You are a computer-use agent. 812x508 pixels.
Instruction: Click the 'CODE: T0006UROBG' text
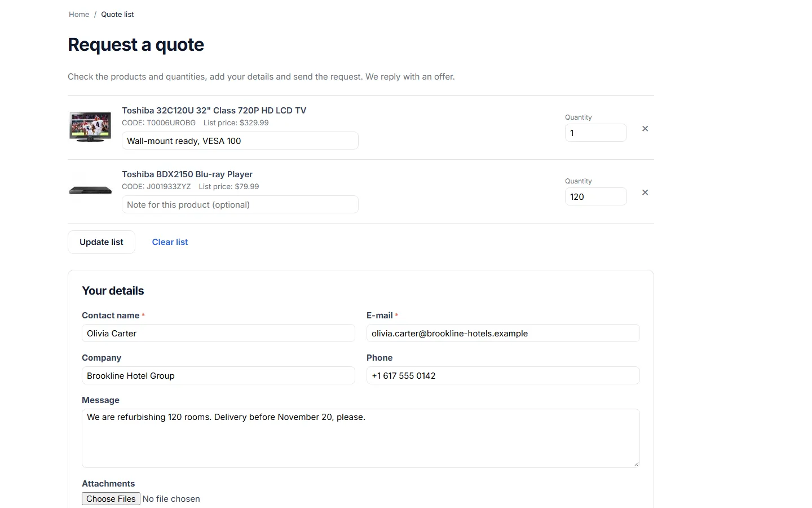point(159,123)
